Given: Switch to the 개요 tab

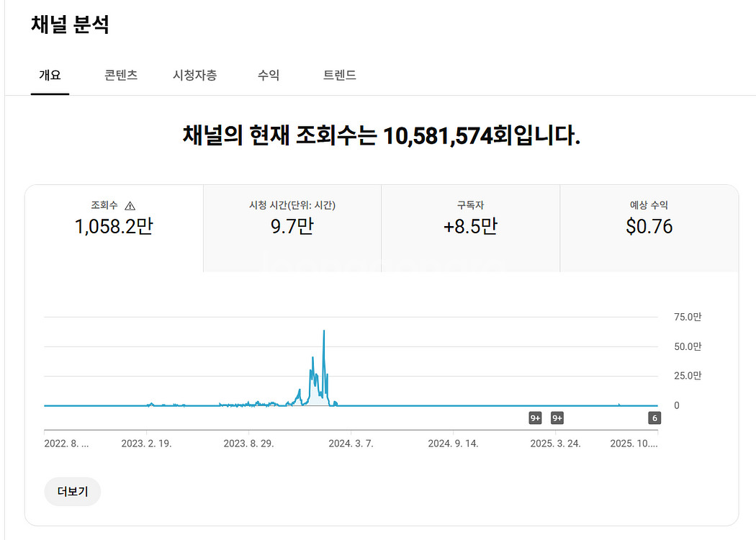Looking at the screenshot, I should coord(50,75).
